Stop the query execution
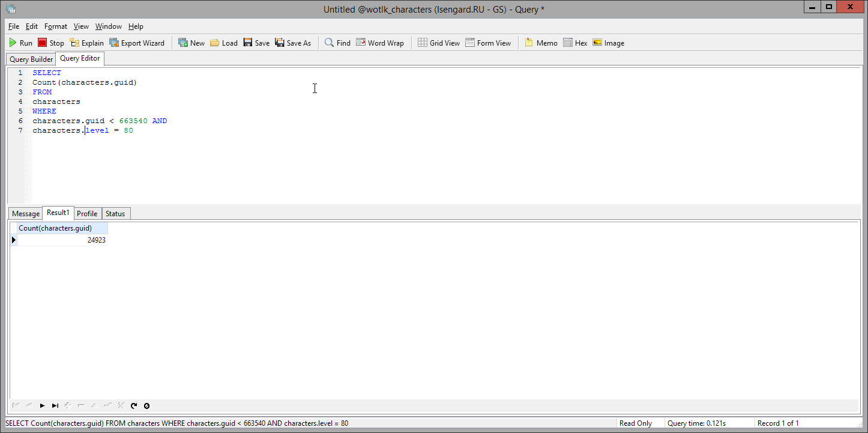This screenshot has height=433, width=868. [x=51, y=43]
